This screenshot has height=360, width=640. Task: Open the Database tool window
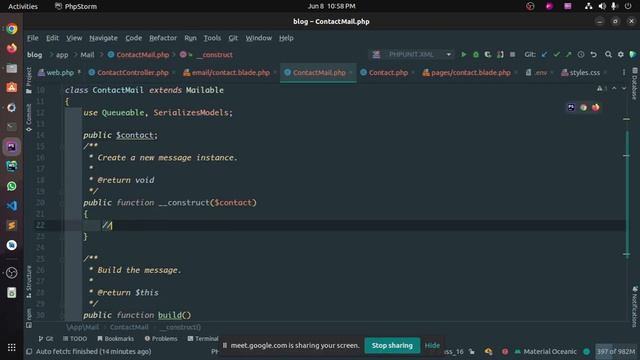click(x=634, y=84)
